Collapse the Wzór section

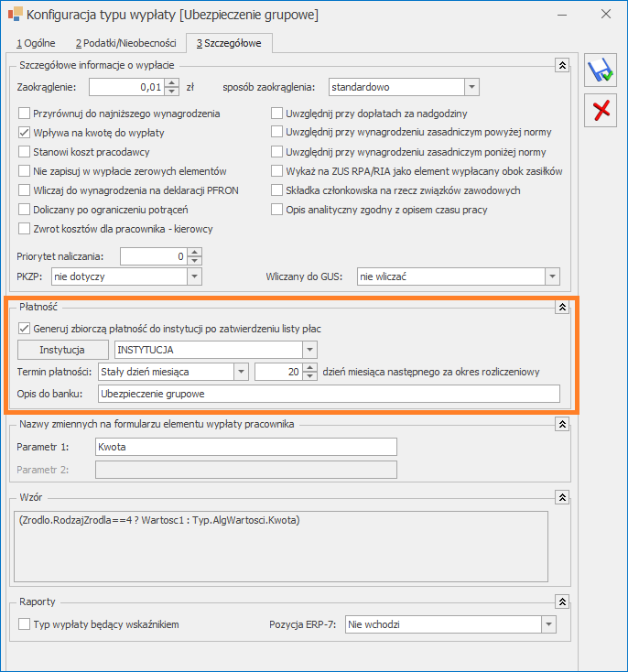click(562, 497)
